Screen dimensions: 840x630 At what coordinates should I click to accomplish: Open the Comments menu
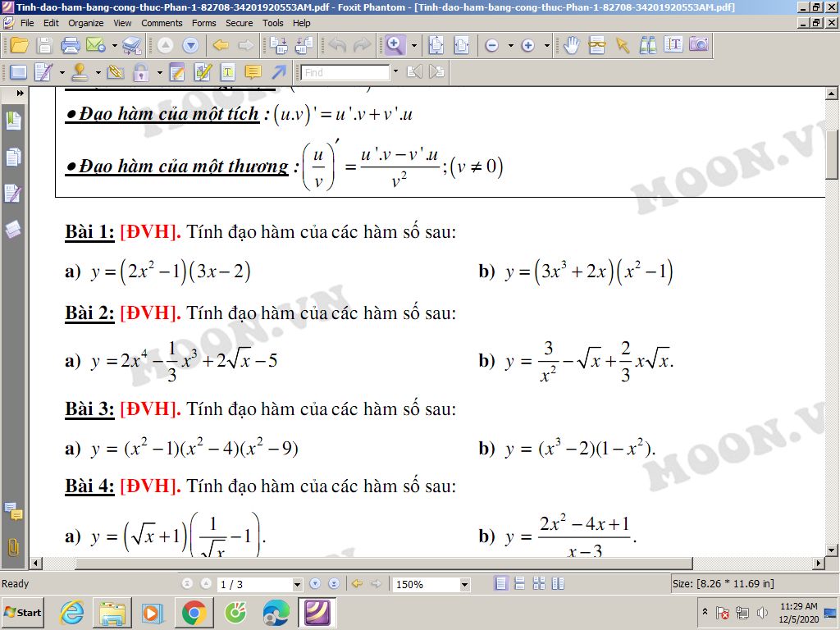coord(162,23)
